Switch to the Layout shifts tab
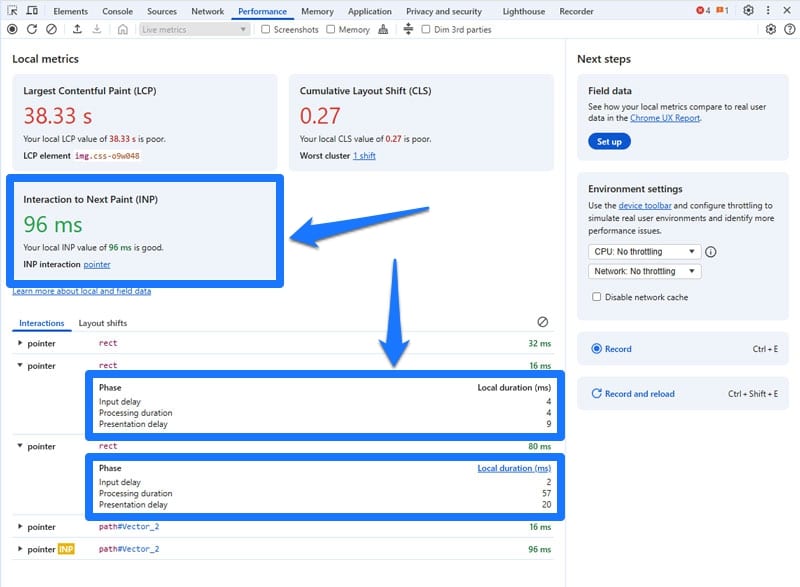Image resolution: width=800 pixels, height=587 pixels. tap(103, 323)
